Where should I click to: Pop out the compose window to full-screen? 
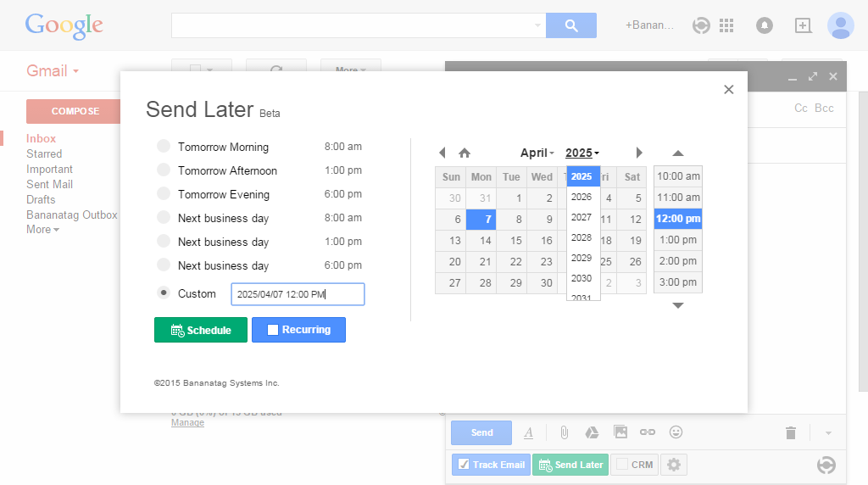pyautogui.click(x=813, y=76)
